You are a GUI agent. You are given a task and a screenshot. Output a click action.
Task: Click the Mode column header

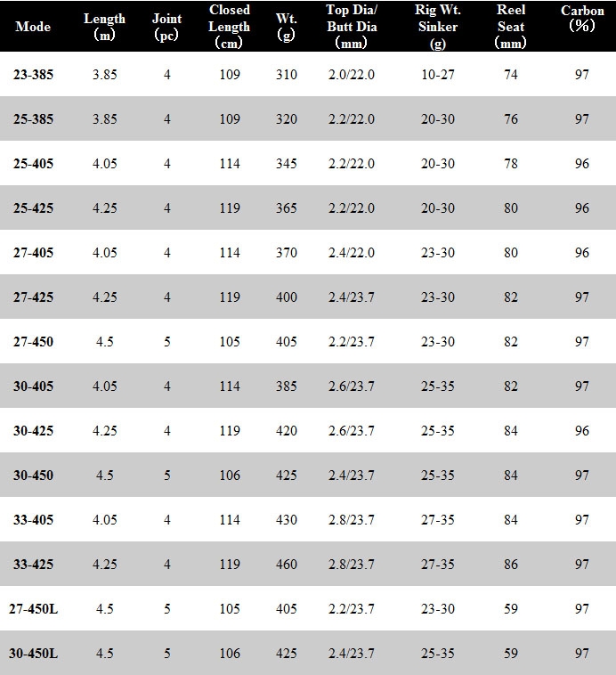point(33,27)
